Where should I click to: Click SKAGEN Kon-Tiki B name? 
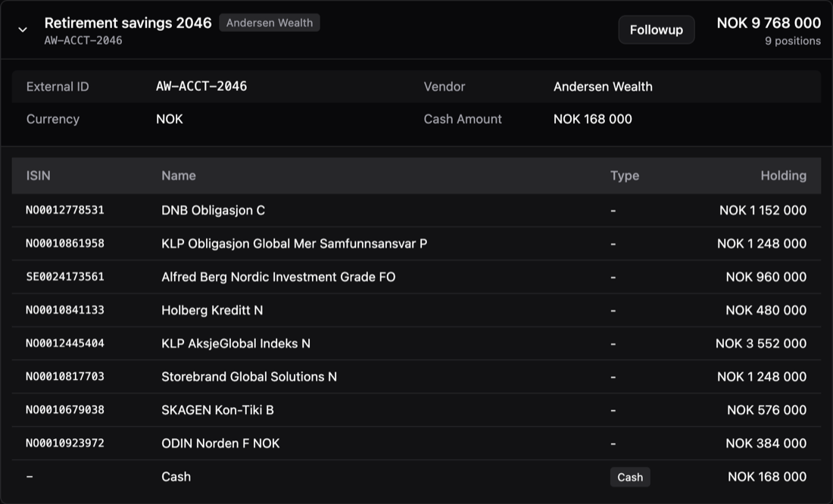pos(218,410)
